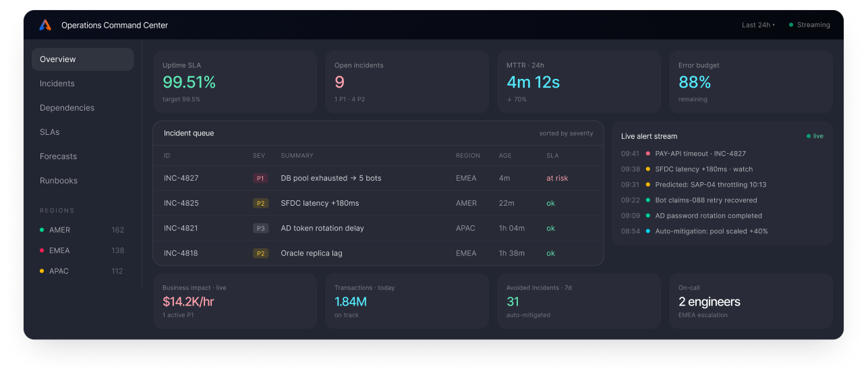
Task: Sort by the AGE column header
Action: click(505, 156)
